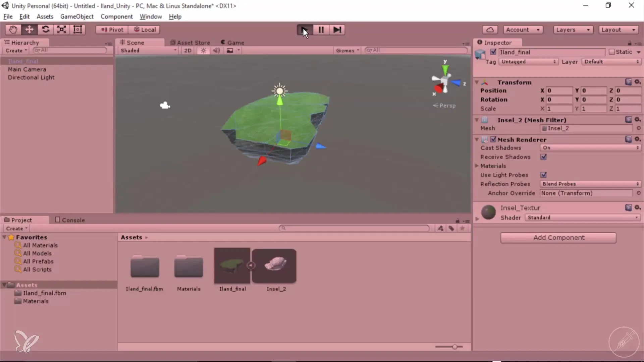Image resolution: width=644 pixels, height=362 pixels.
Task: Click Hierarchy Create button
Action: 16,51
